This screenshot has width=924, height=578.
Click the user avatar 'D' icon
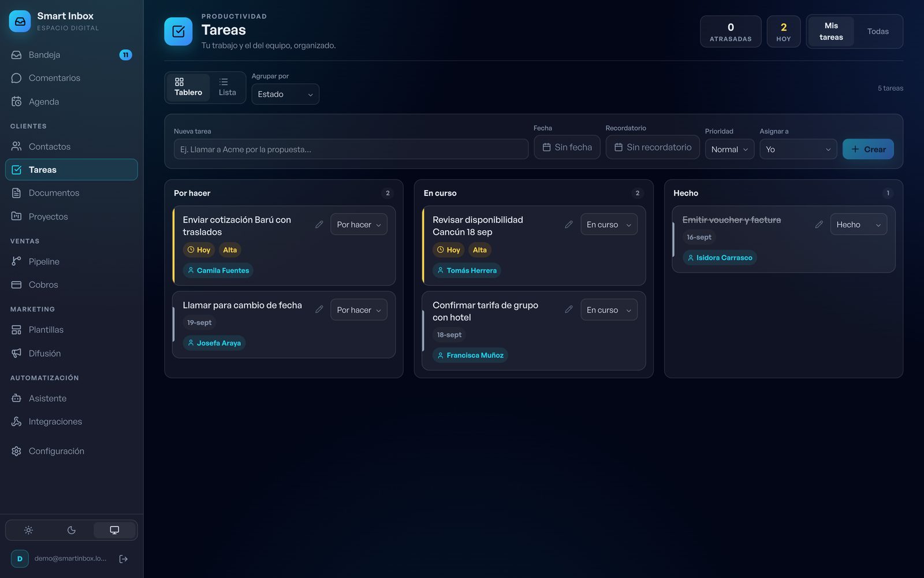click(x=20, y=559)
